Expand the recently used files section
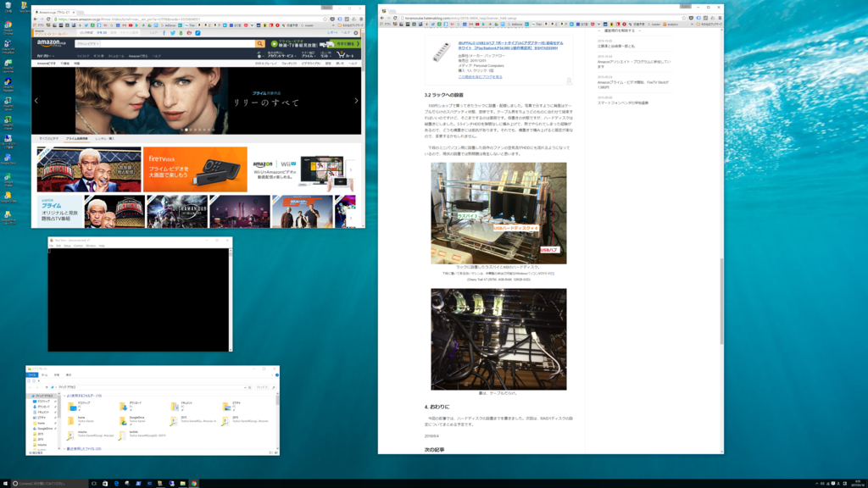 click(x=64, y=449)
